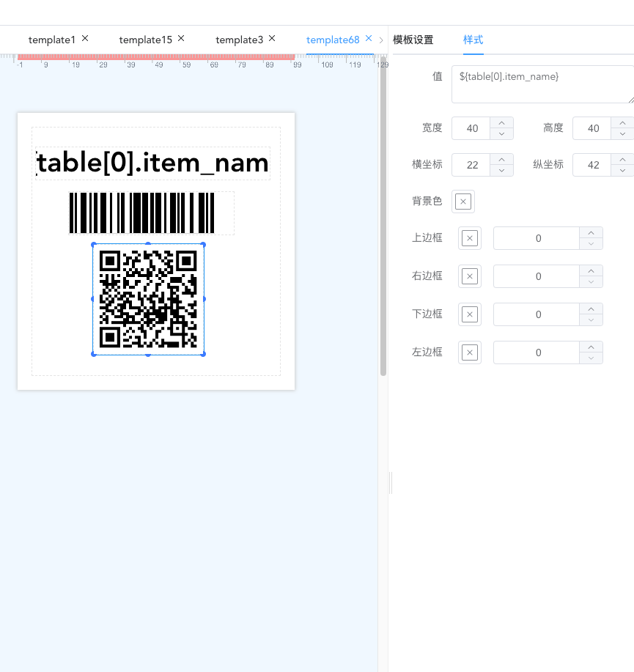Open the 左边框 color picker
This screenshot has height=672, width=634.
[x=470, y=352]
